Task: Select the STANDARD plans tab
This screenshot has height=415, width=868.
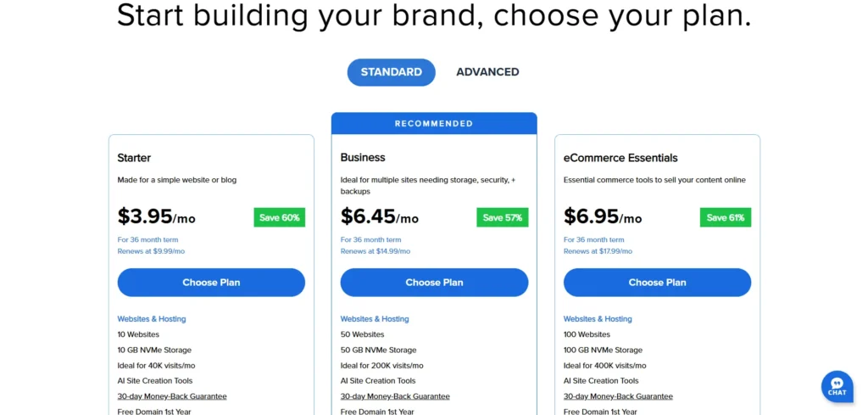Action: tap(391, 72)
